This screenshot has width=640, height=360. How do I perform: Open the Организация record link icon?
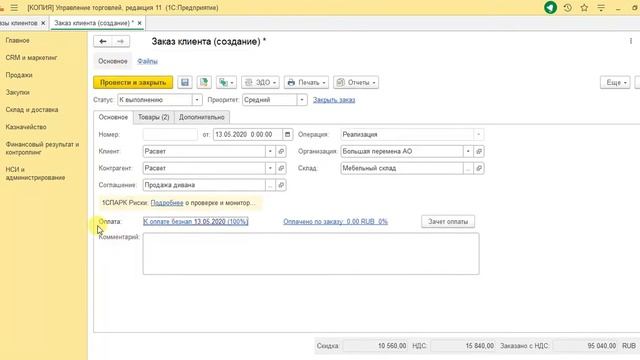coord(479,151)
